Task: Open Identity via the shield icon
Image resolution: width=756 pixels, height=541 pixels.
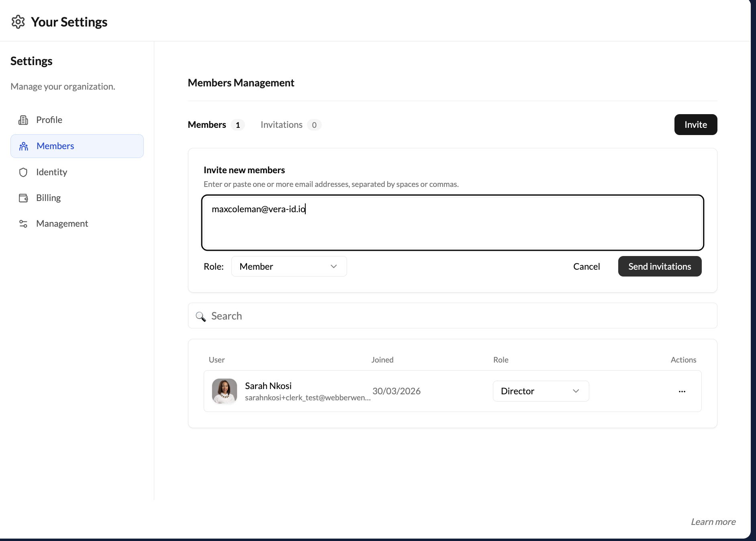Action: click(24, 172)
